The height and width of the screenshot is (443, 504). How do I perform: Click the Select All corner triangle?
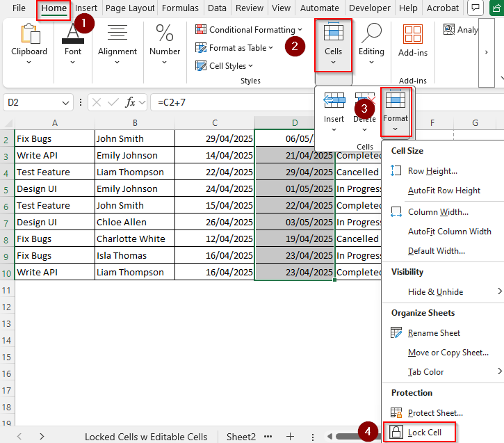[x=8, y=123]
